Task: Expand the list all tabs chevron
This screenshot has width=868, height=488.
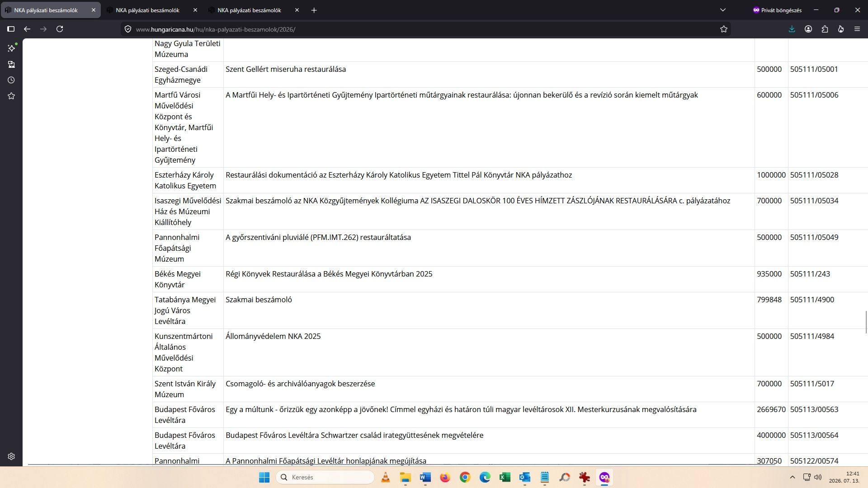Action: [723, 10]
